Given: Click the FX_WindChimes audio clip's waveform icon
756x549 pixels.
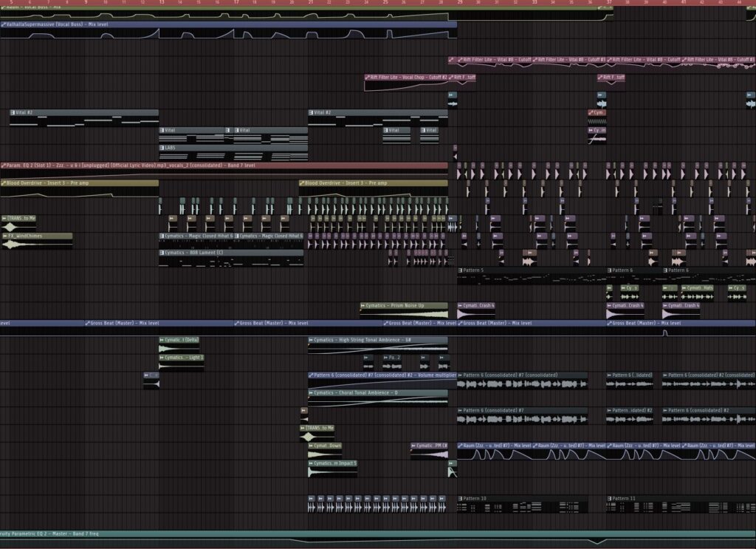Looking at the screenshot, I should pos(4,236).
